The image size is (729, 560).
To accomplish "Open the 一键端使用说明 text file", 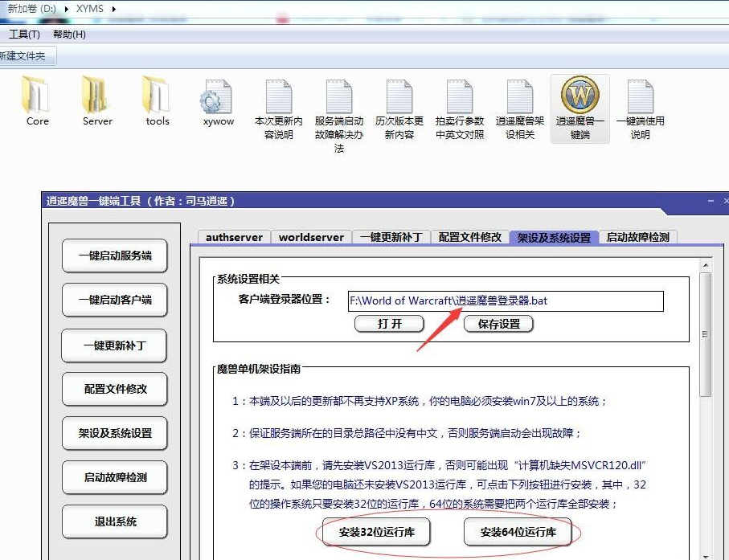I will tap(640, 100).
